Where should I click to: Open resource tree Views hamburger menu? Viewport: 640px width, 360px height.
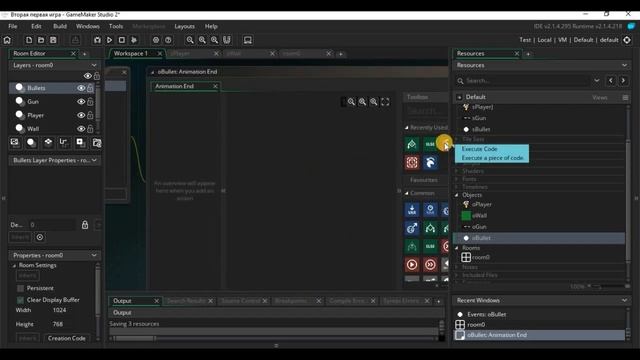[625, 98]
